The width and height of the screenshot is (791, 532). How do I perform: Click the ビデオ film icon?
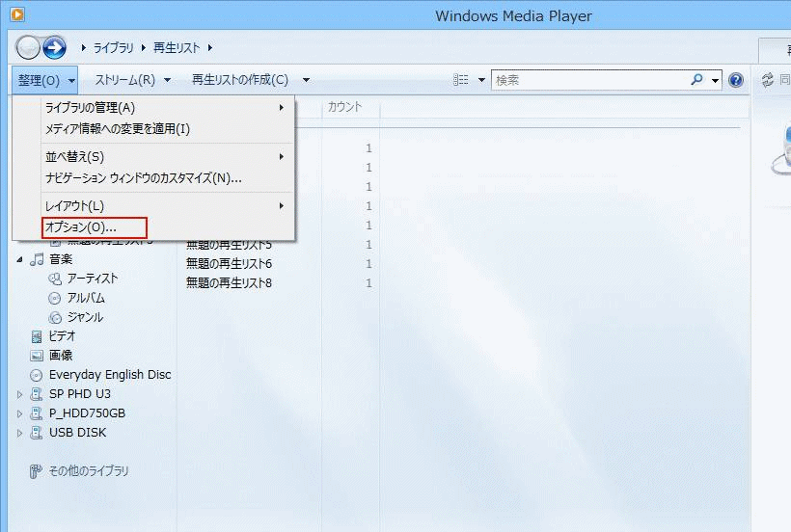(x=37, y=336)
